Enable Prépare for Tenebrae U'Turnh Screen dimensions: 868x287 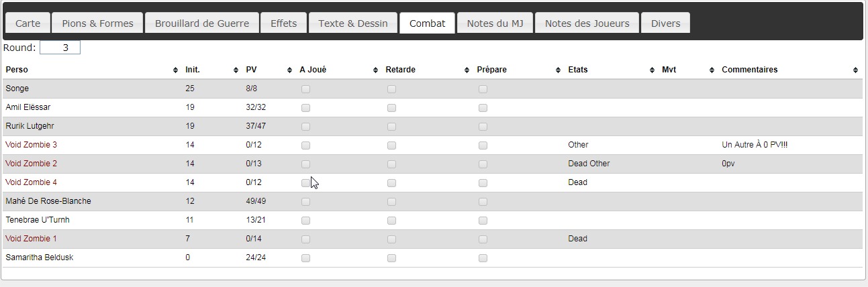click(x=483, y=221)
